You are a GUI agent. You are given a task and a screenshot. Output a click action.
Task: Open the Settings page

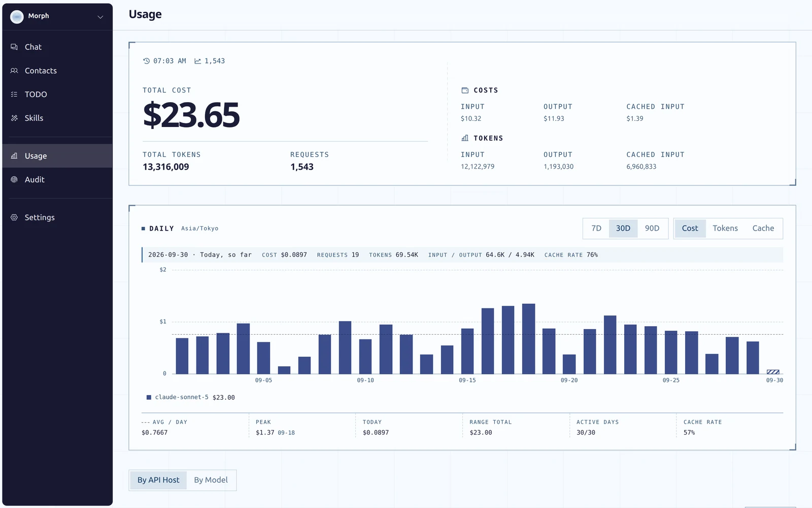(x=57, y=217)
